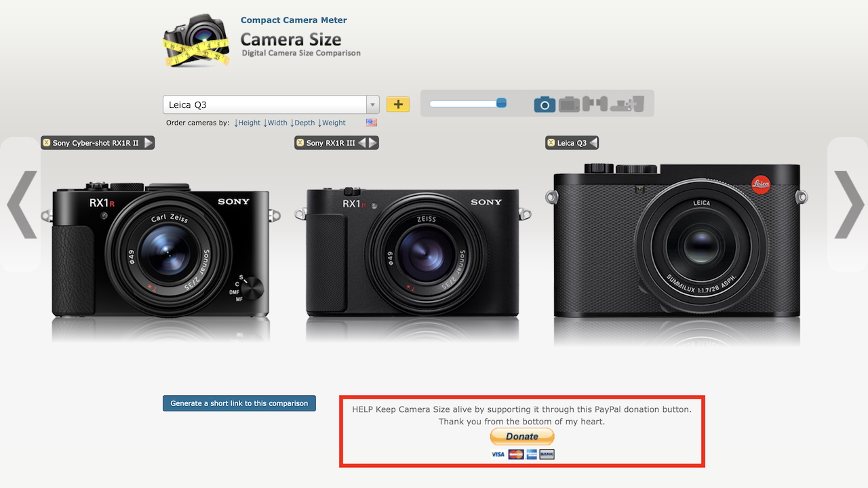
Task: Click the large left carousel chevron
Action: pos(22,205)
